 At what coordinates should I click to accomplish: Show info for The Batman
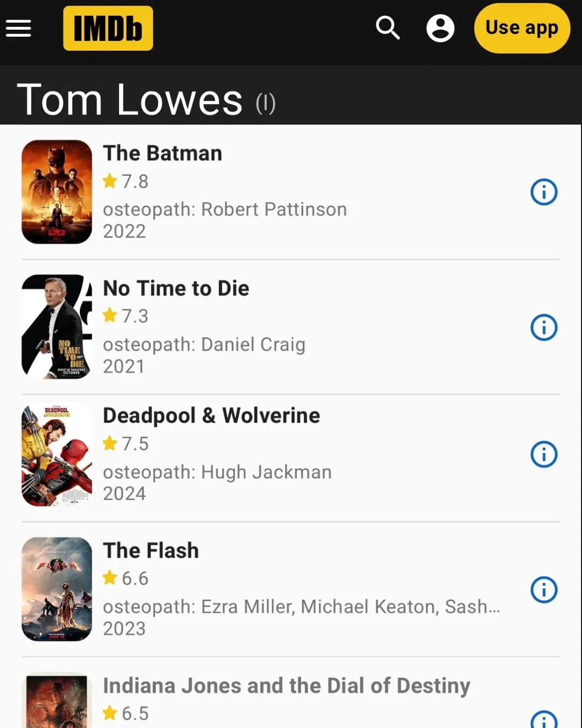[x=544, y=192]
